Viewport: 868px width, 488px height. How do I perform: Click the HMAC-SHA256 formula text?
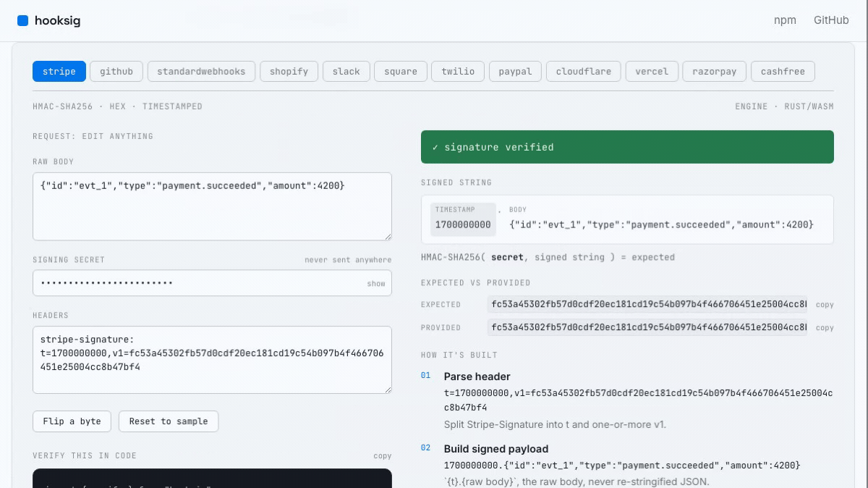pos(548,257)
